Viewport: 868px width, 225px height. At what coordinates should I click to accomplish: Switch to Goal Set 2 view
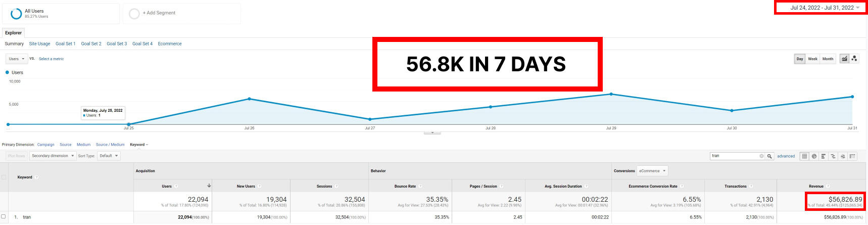(91, 44)
